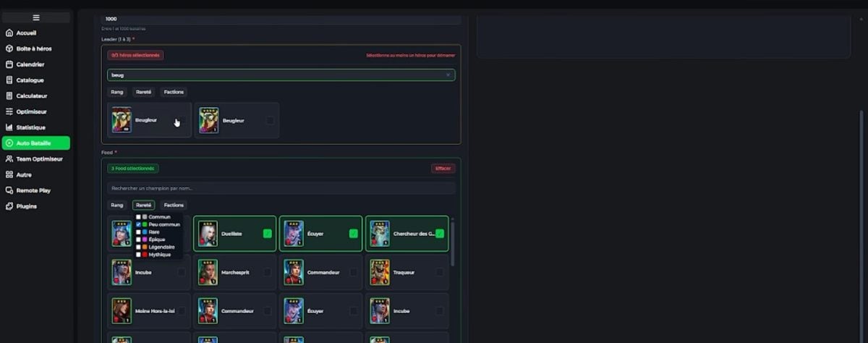
Task: Click the Calendrier calendar icon
Action: [x=9, y=64]
